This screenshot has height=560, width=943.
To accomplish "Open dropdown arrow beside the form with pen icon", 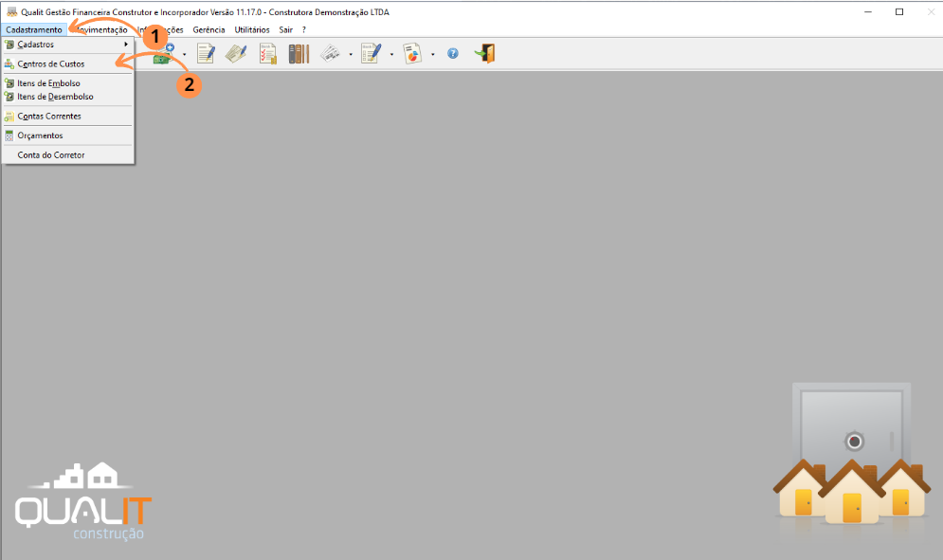I will coord(391,55).
